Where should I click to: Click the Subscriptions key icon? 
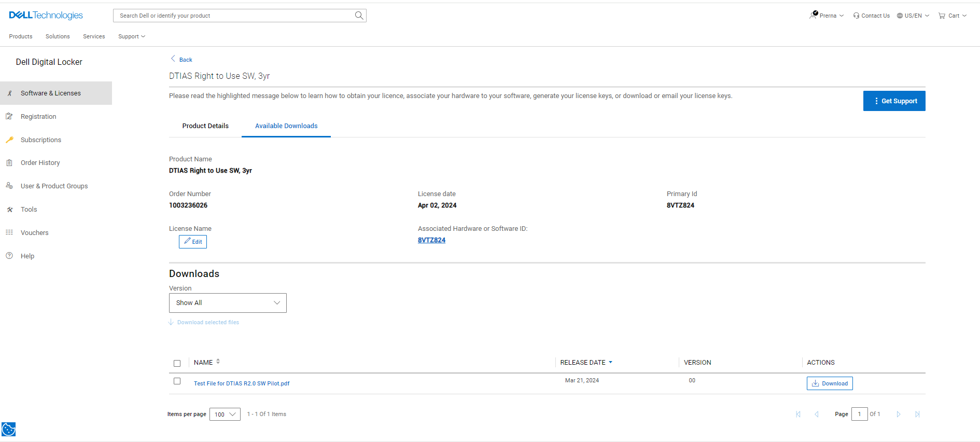(x=9, y=140)
